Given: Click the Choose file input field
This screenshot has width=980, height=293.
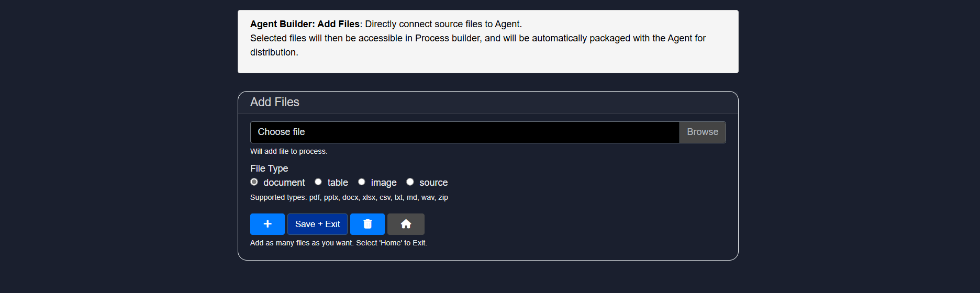Looking at the screenshot, I should point(465,132).
